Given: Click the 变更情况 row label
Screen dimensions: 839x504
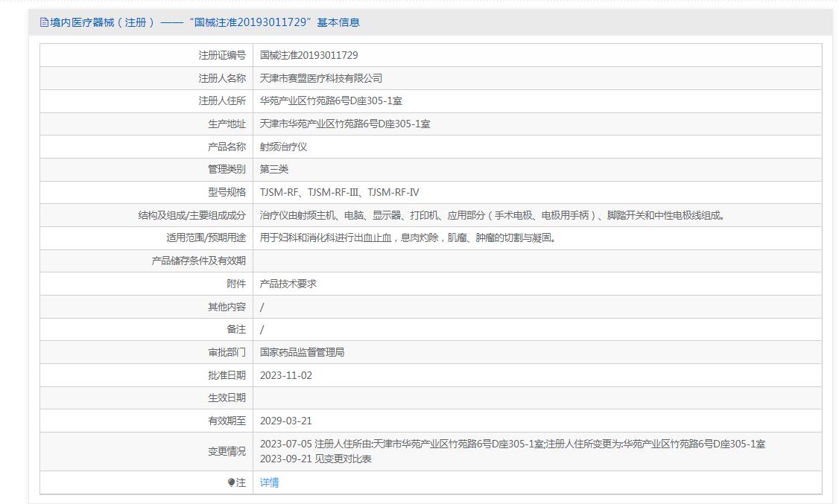Looking at the screenshot, I should pos(227,451).
